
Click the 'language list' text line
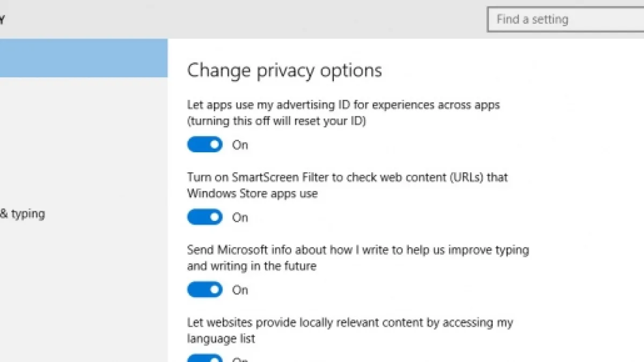[x=221, y=339]
